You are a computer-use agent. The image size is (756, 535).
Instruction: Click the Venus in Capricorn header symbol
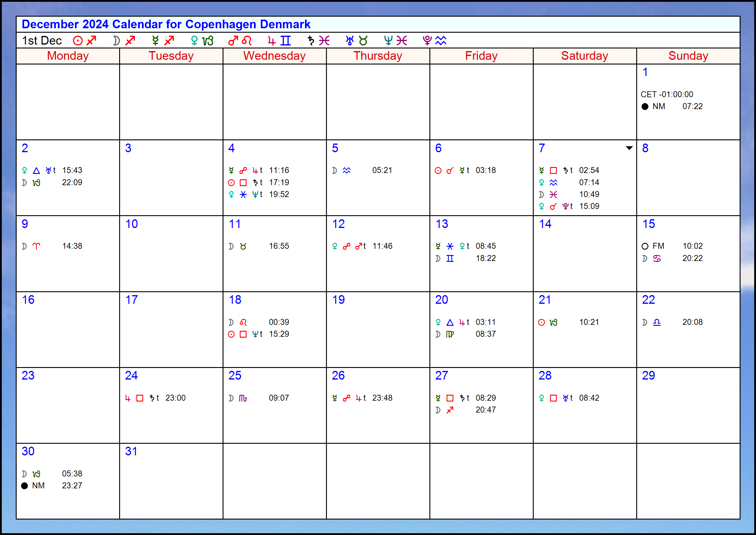coord(202,40)
